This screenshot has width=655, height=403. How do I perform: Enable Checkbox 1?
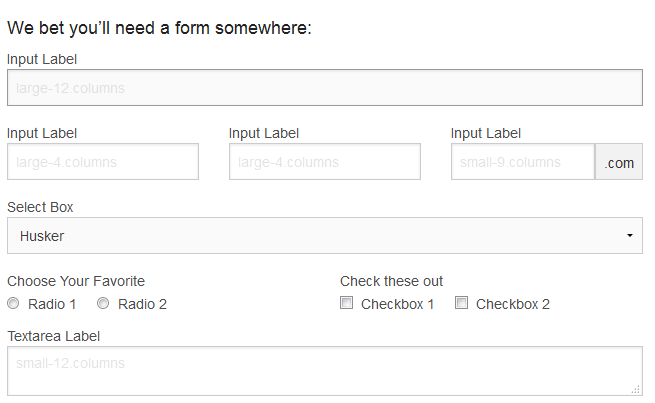coord(347,303)
